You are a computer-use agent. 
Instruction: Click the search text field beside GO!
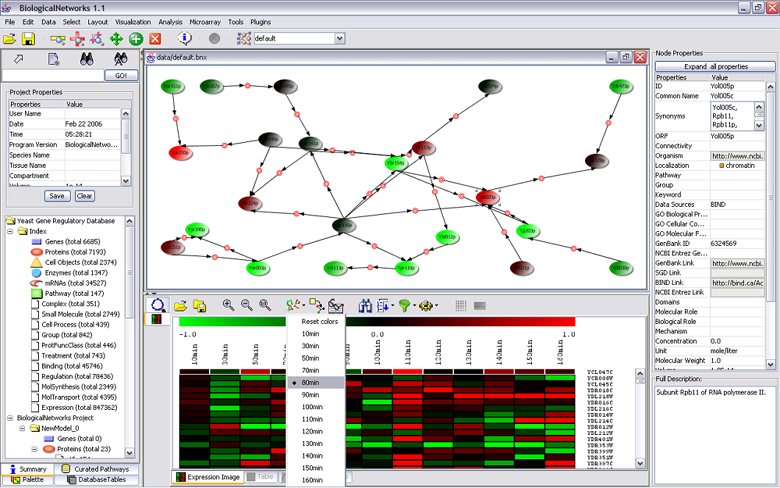(53, 76)
